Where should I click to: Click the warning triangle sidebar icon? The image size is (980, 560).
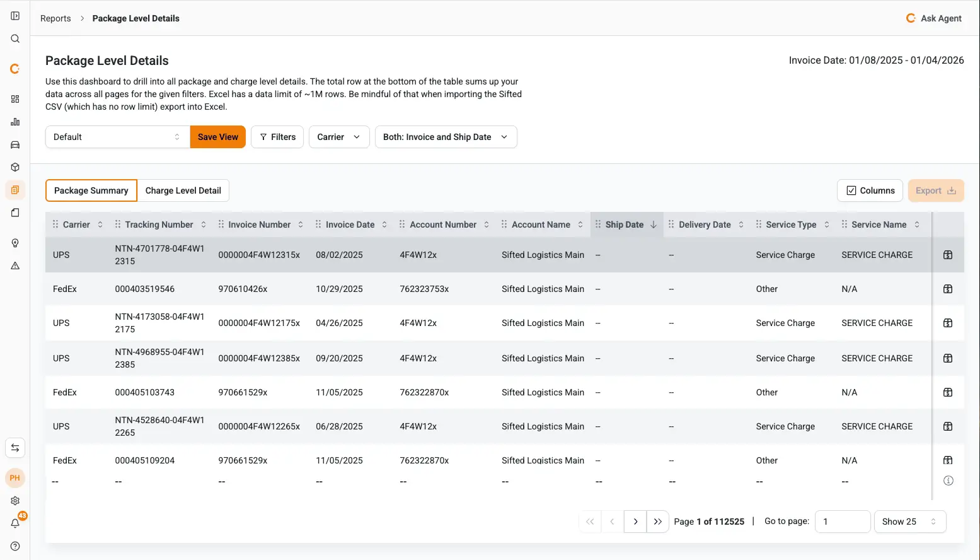[x=15, y=265]
